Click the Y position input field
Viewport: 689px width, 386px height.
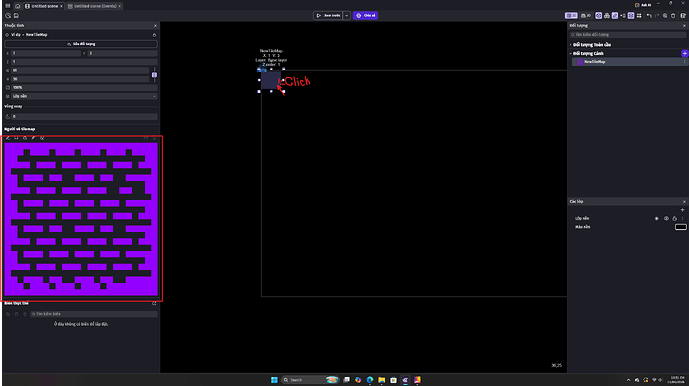(x=123, y=53)
